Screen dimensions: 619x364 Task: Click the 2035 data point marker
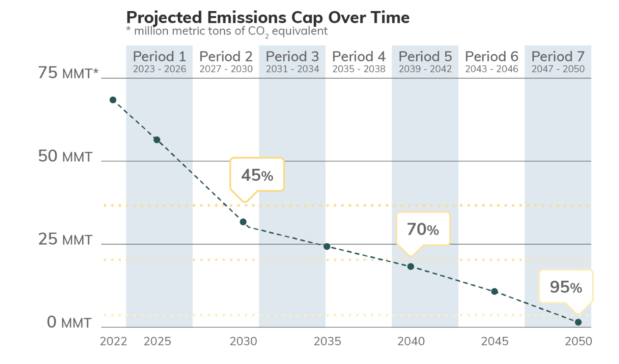pos(327,246)
